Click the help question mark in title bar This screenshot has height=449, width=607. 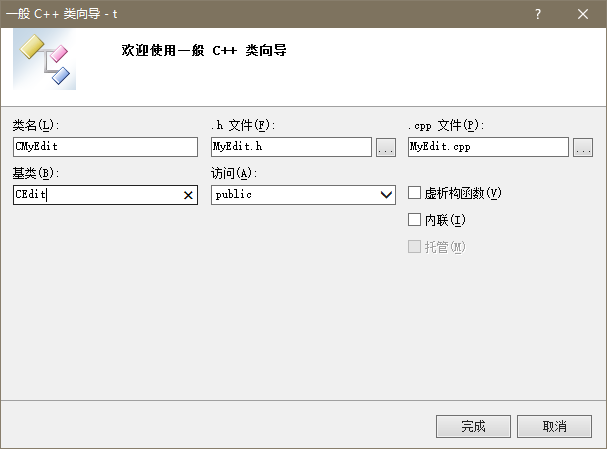tap(538, 14)
